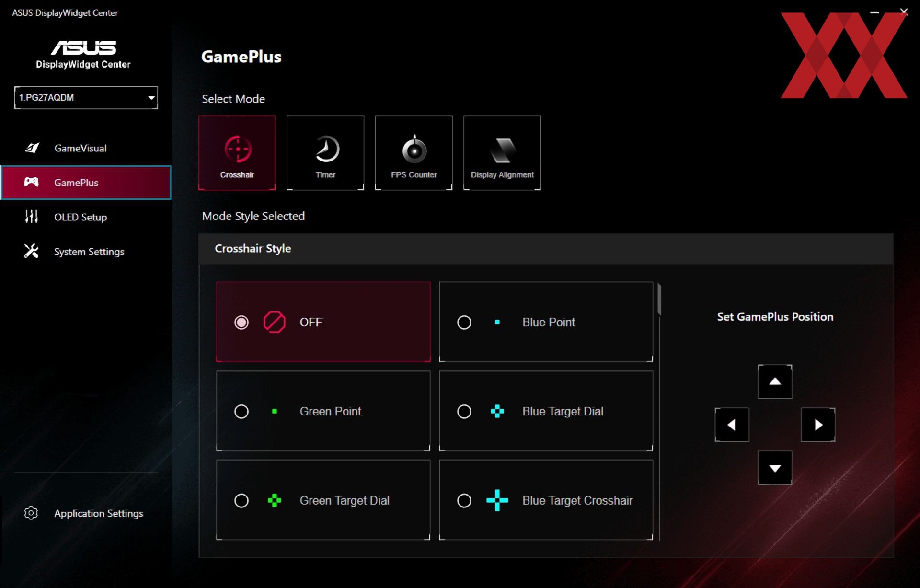Click the Blue Target Dial label

563,411
